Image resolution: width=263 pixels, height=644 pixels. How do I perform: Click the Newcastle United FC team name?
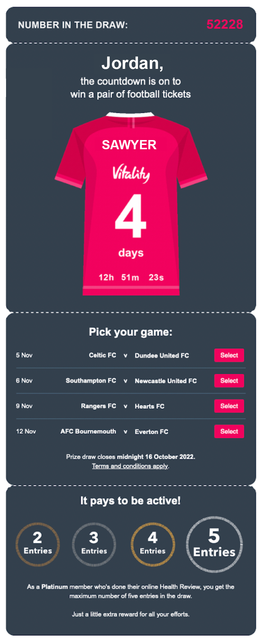[x=166, y=381]
